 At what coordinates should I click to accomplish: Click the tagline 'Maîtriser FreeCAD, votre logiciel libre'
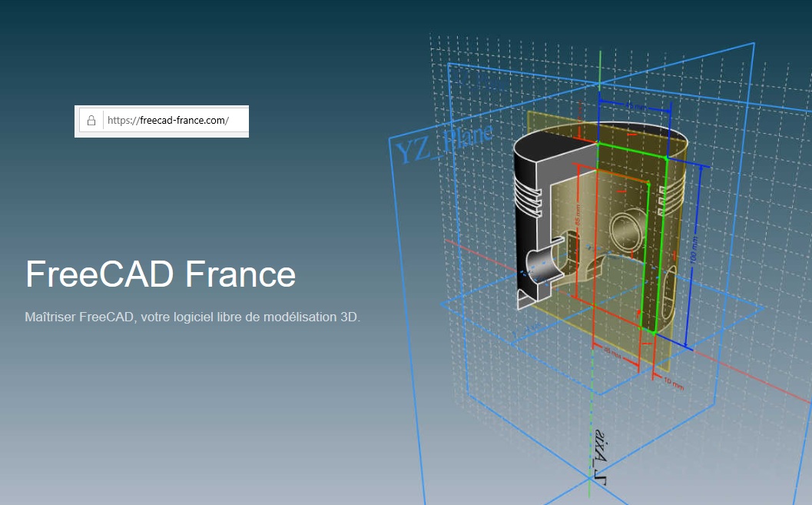tap(193, 317)
